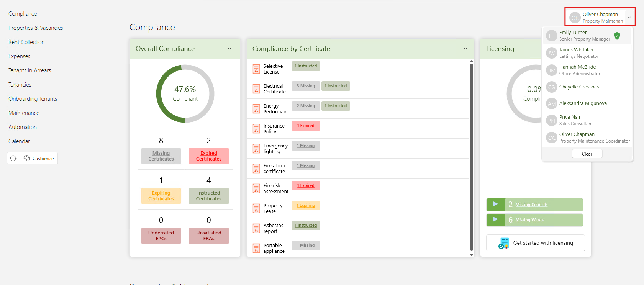Image resolution: width=644 pixels, height=285 pixels.
Task: Click the Asbestos report certificate icon
Action: coord(256,228)
